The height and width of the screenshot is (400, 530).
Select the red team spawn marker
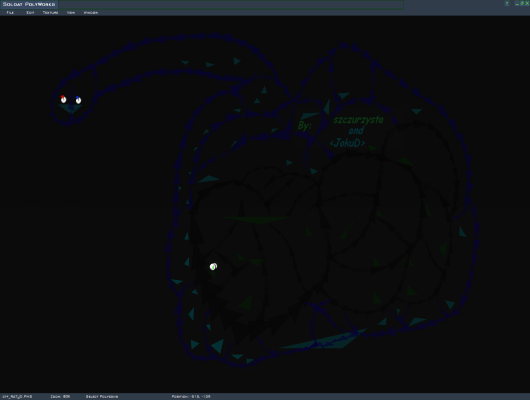(x=63, y=99)
